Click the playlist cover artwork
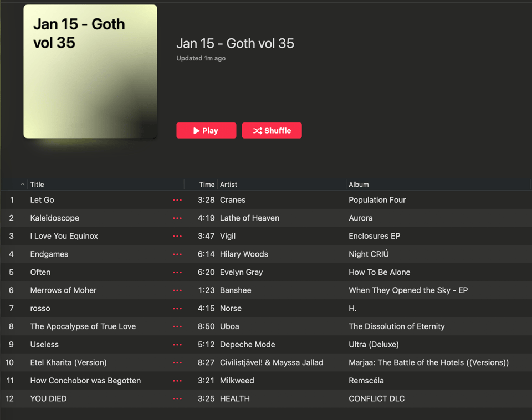This screenshot has width=532, height=420. click(90, 71)
